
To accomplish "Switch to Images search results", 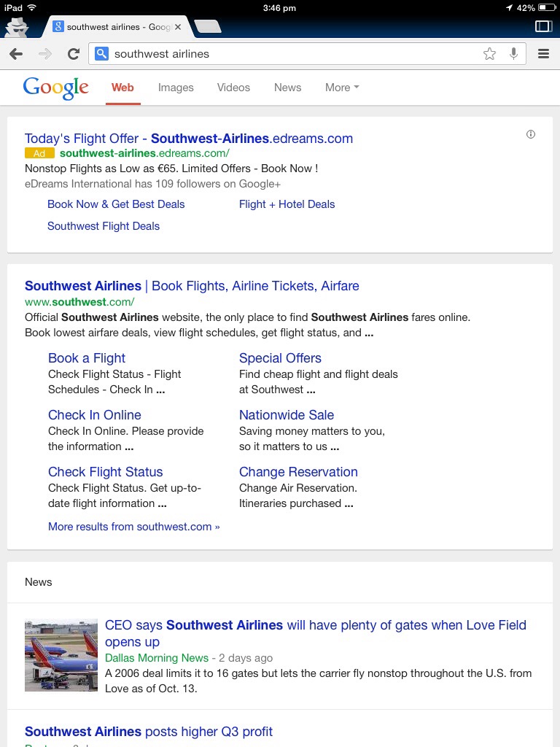I will (176, 88).
